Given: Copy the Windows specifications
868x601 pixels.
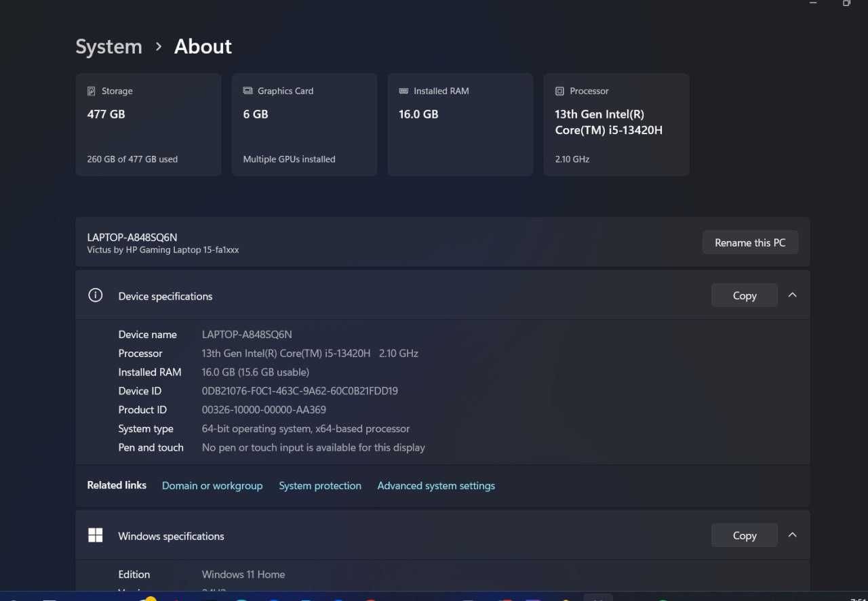Looking at the screenshot, I should pos(745,535).
